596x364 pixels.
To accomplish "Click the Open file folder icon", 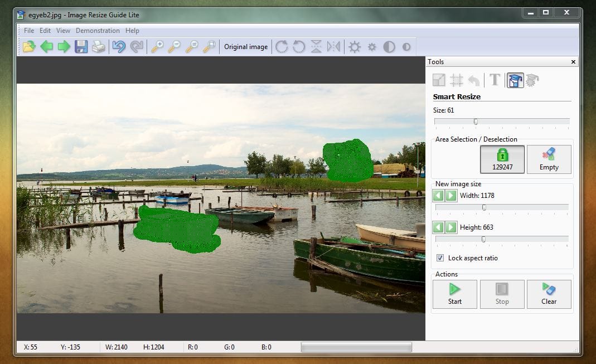I will [x=29, y=47].
